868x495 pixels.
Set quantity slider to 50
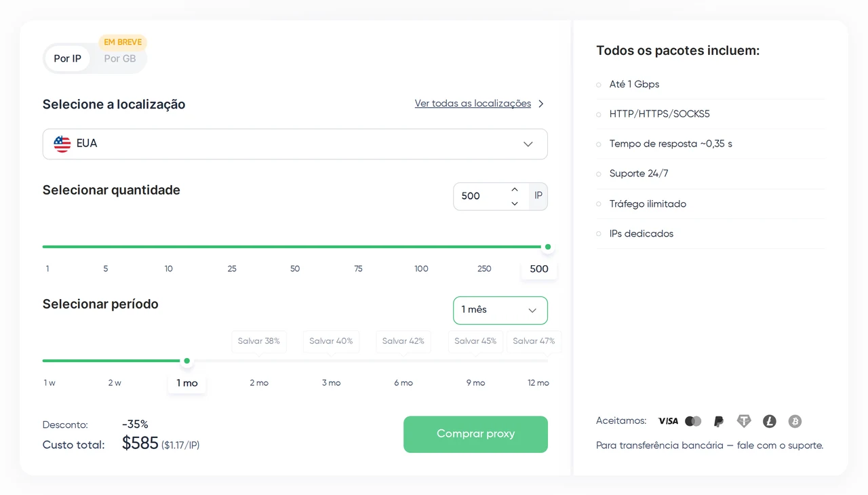click(295, 269)
